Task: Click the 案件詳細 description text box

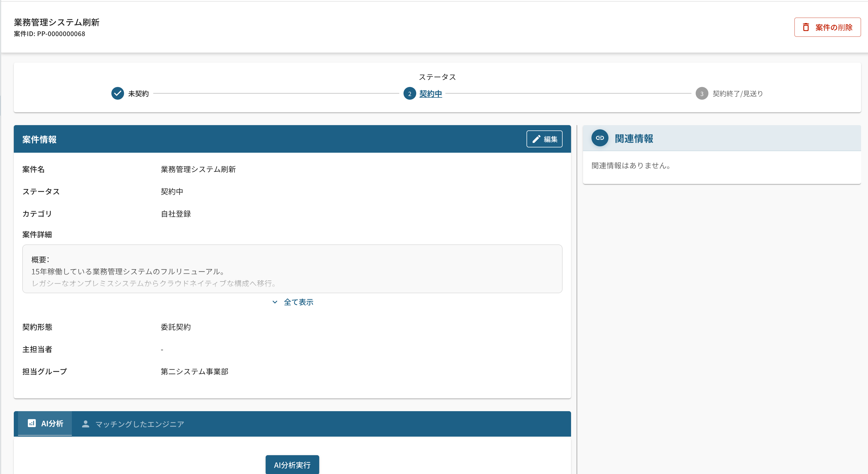Action: coord(292,269)
